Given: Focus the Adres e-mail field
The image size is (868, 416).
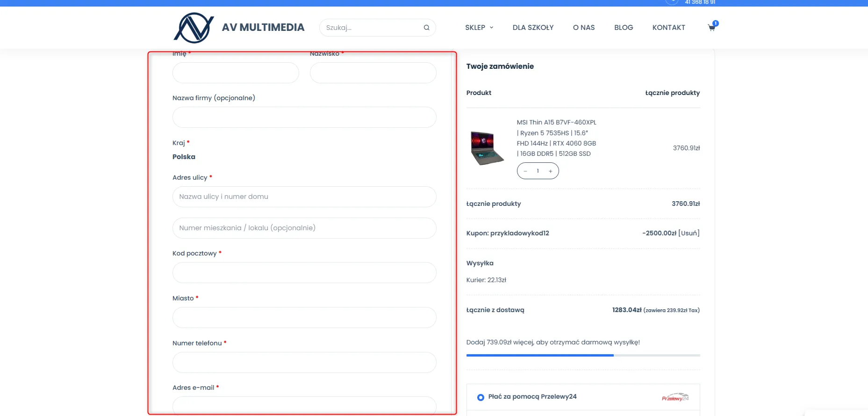Looking at the screenshot, I should tap(304, 406).
